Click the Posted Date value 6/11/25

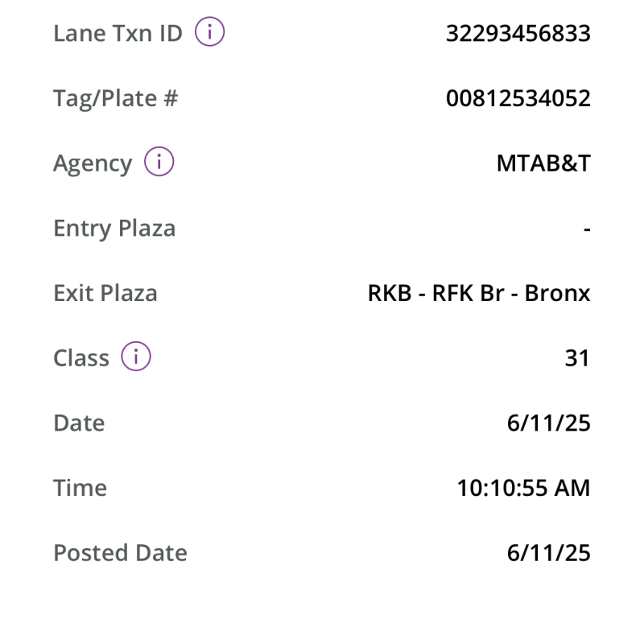tap(549, 552)
